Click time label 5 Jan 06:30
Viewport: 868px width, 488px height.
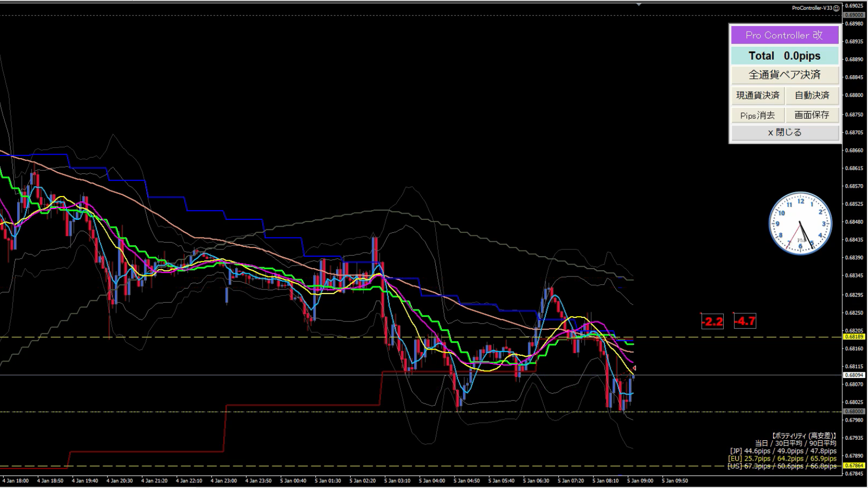(536, 481)
